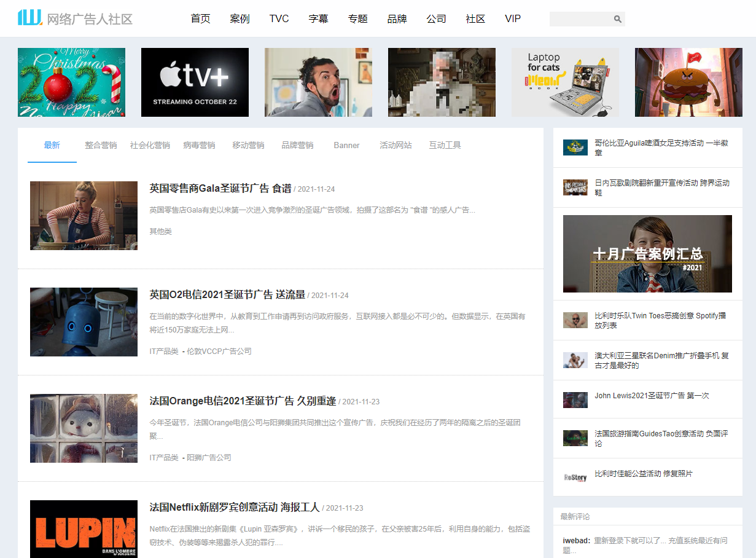Switch to the 整合营销 tab
Image resolution: width=756 pixels, height=558 pixels.
[x=101, y=146]
